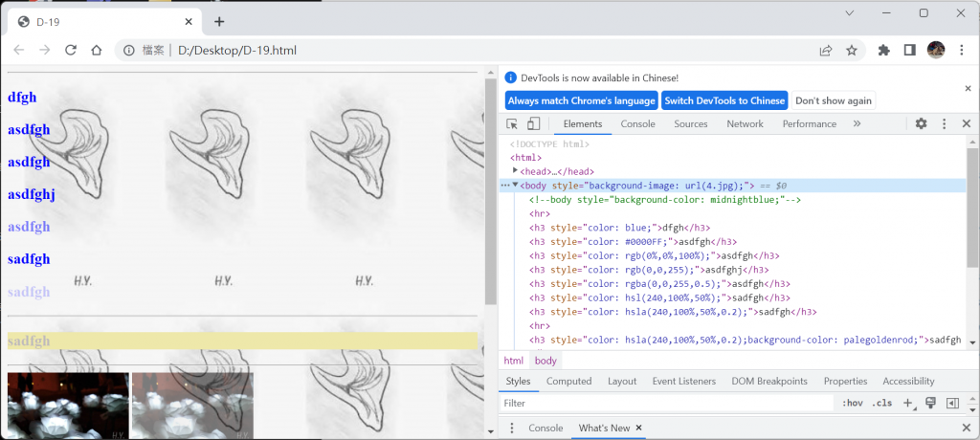Click Switch DevTools to Chinese button
Viewport: 980px width, 440px height.
point(724,100)
